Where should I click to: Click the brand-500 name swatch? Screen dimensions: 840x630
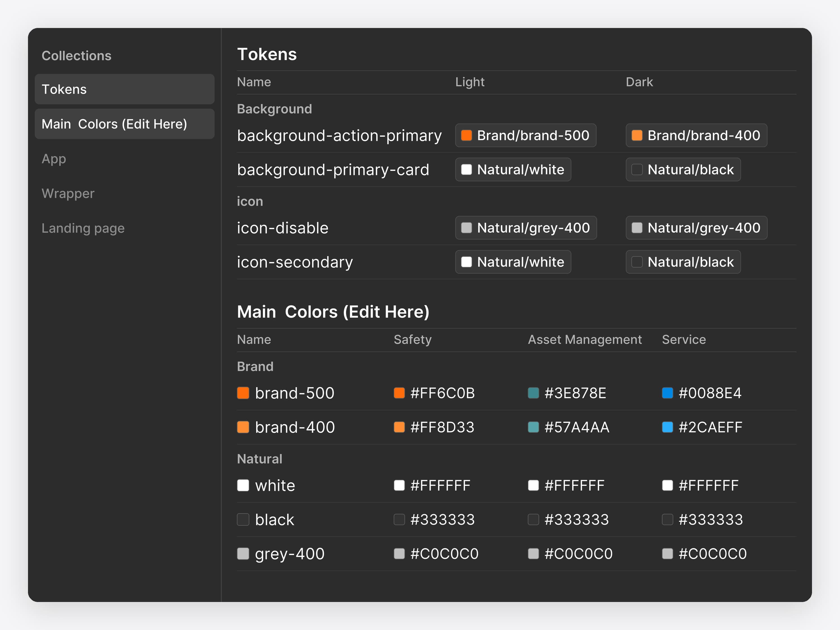tap(243, 393)
